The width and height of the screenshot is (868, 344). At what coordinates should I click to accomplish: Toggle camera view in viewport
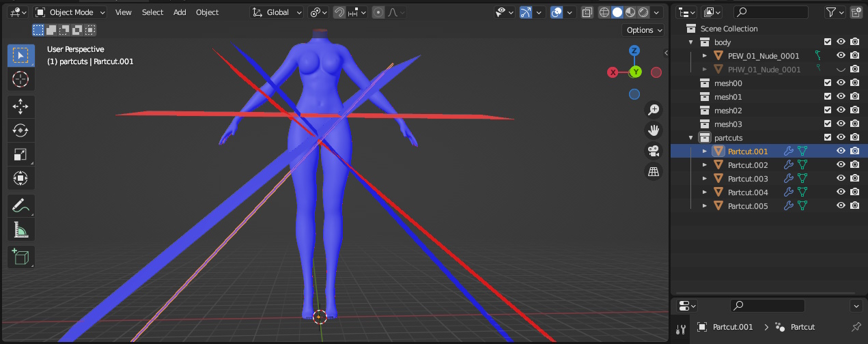pos(654,151)
